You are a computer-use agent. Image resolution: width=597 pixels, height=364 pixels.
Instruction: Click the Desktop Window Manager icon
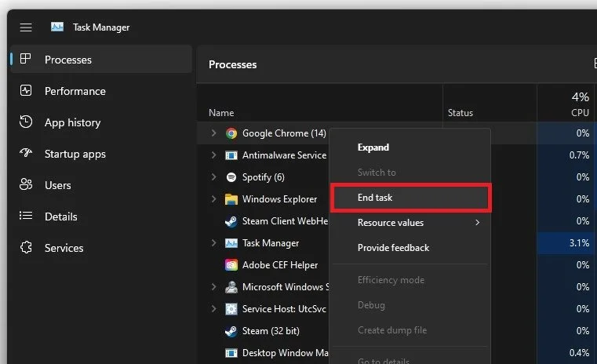[231, 353]
